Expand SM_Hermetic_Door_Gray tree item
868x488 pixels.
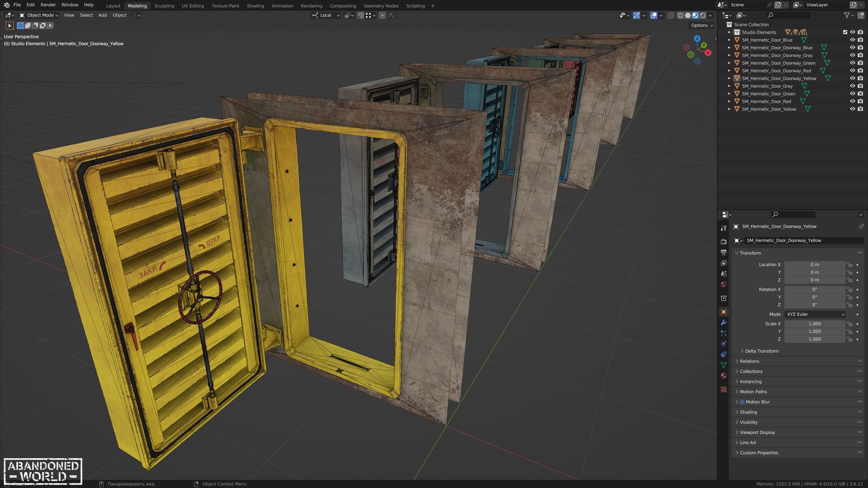[729, 86]
